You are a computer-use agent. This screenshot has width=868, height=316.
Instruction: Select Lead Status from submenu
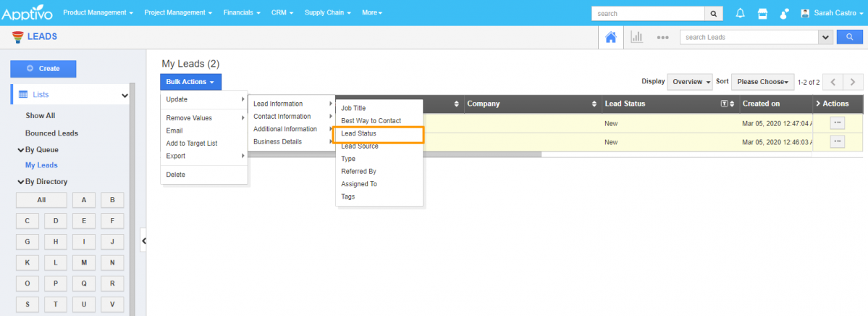point(359,134)
